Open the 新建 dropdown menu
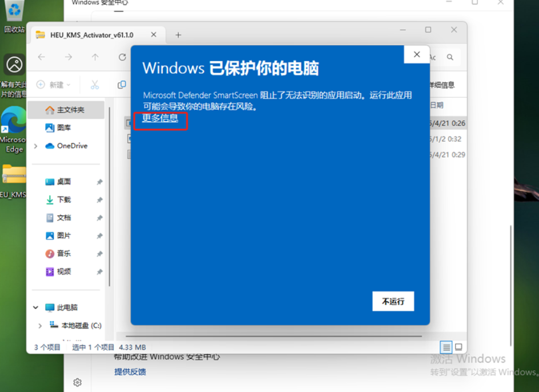This screenshot has width=539, height=392. 54,85
